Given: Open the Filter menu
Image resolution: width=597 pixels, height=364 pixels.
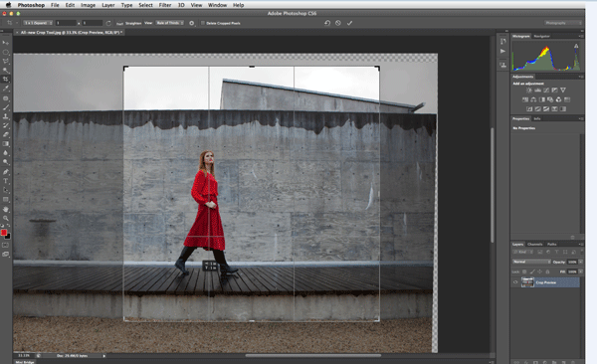Looking at the screenshot, I should [165, 5].
